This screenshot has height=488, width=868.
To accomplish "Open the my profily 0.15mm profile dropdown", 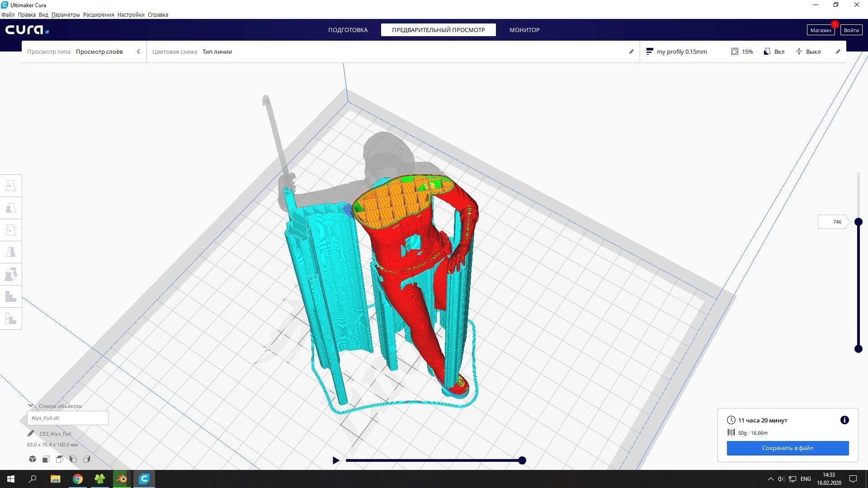I will point(677,52).
